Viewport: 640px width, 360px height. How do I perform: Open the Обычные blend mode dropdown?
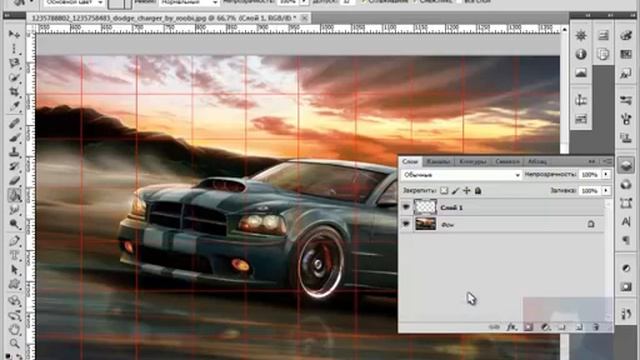tap(461, 175)
